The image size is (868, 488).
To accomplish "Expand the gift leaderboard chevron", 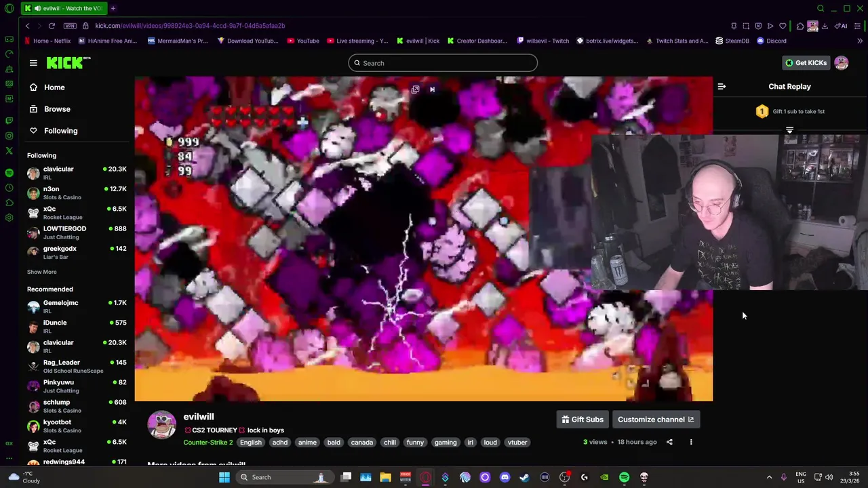I will 789,129.
